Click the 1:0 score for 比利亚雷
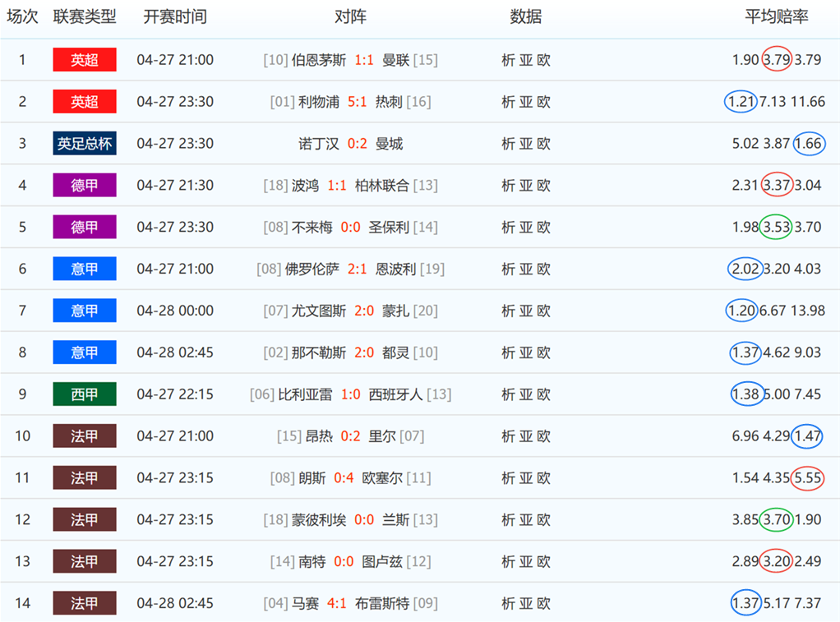840x622 pixels. (x=350, y=394)
